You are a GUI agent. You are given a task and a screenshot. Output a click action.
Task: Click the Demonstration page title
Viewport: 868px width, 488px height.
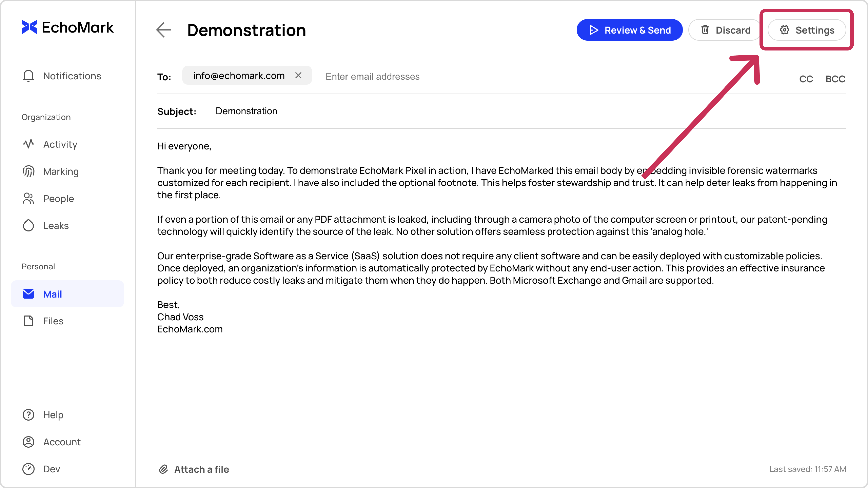coord(247,30)
